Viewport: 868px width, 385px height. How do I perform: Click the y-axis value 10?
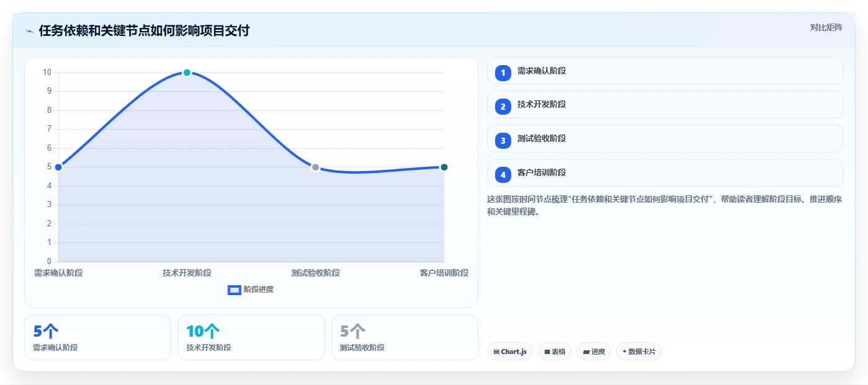(x=47, y=73)
